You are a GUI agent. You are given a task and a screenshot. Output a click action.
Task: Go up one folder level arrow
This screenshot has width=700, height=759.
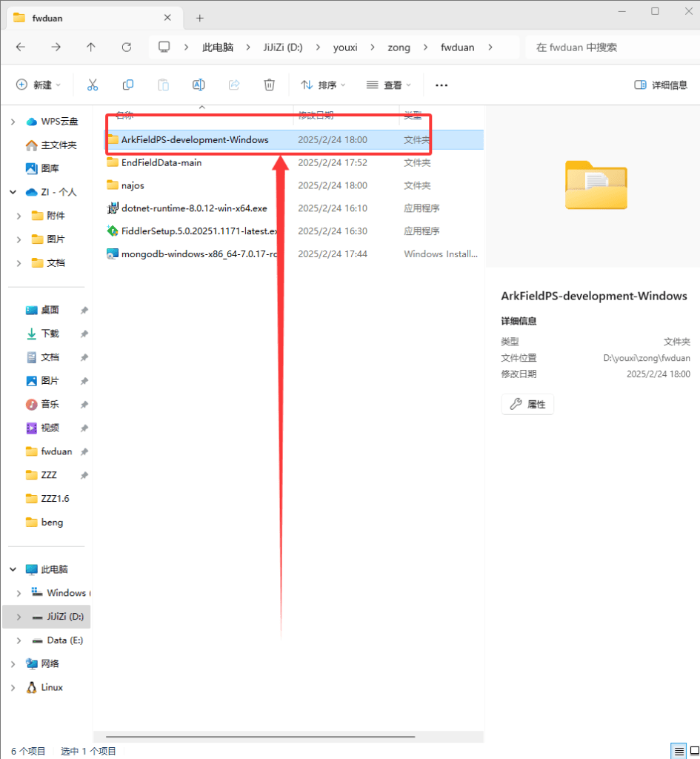click(x=91, y=47)
